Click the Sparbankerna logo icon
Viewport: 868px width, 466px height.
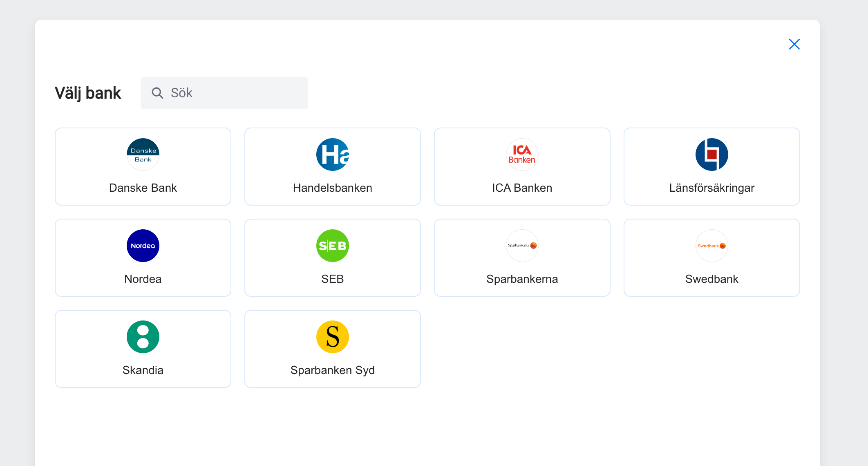[x=522, y=246]
